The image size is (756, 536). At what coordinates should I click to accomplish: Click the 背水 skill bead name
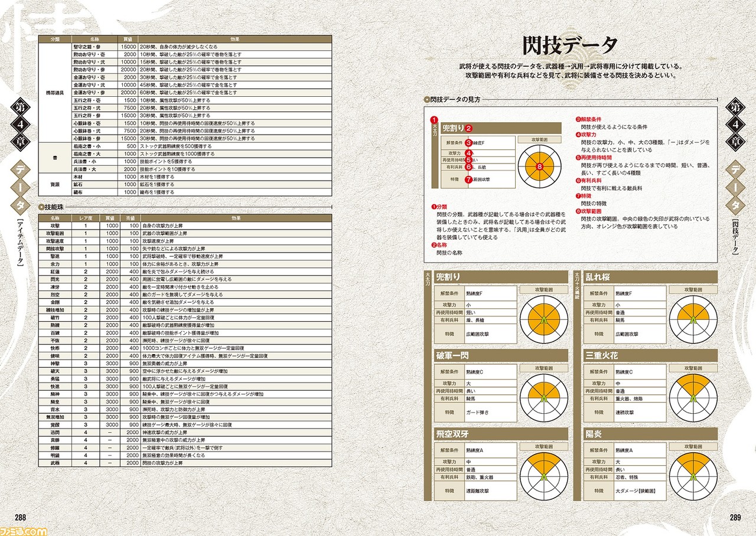coord(56,408)
